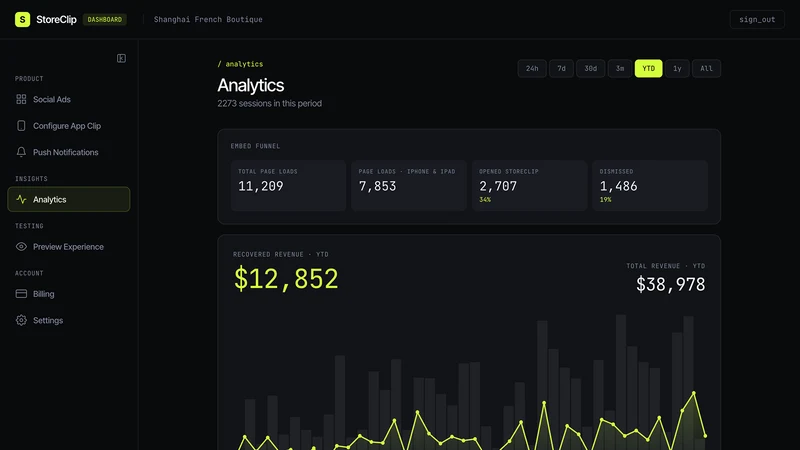Click the StoreClip brand name
This screenshot has height=450, width=800.
tap(56, 19)
